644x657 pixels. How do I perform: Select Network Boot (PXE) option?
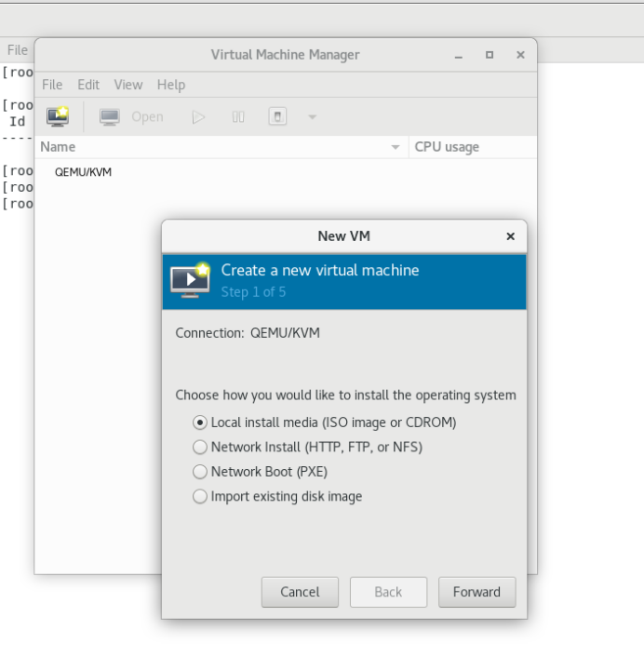click(260, 472)
